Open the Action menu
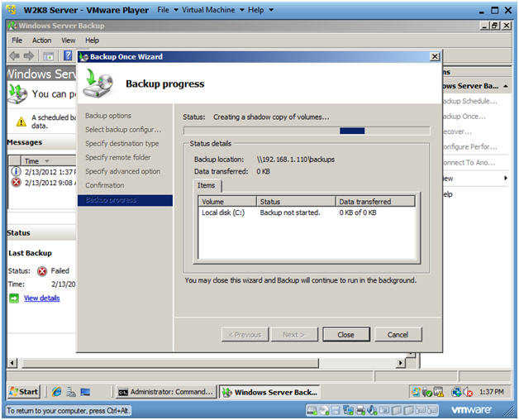Viewport: 519px width, 420px height. click(x=41, y=41)
